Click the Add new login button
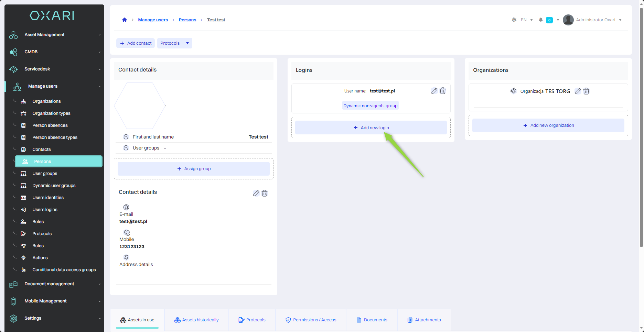Viewport: 644px width, 332px height. coord(371,128)
